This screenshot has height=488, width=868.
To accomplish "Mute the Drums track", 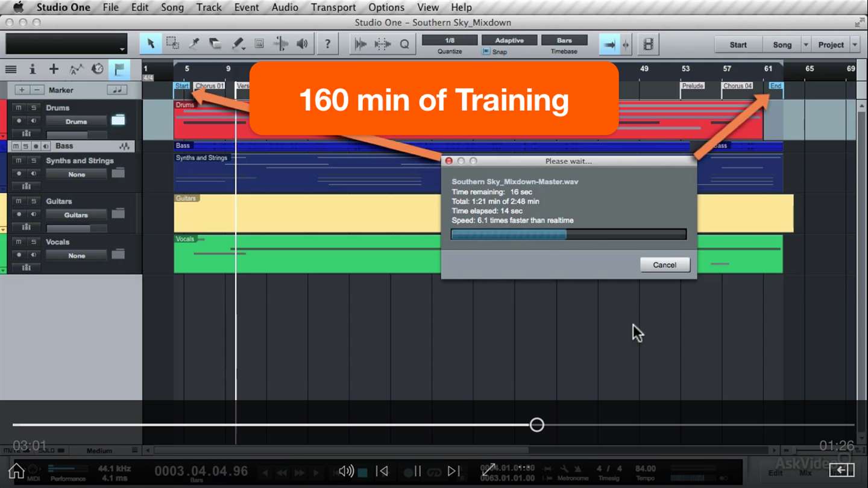I will 19,108.
